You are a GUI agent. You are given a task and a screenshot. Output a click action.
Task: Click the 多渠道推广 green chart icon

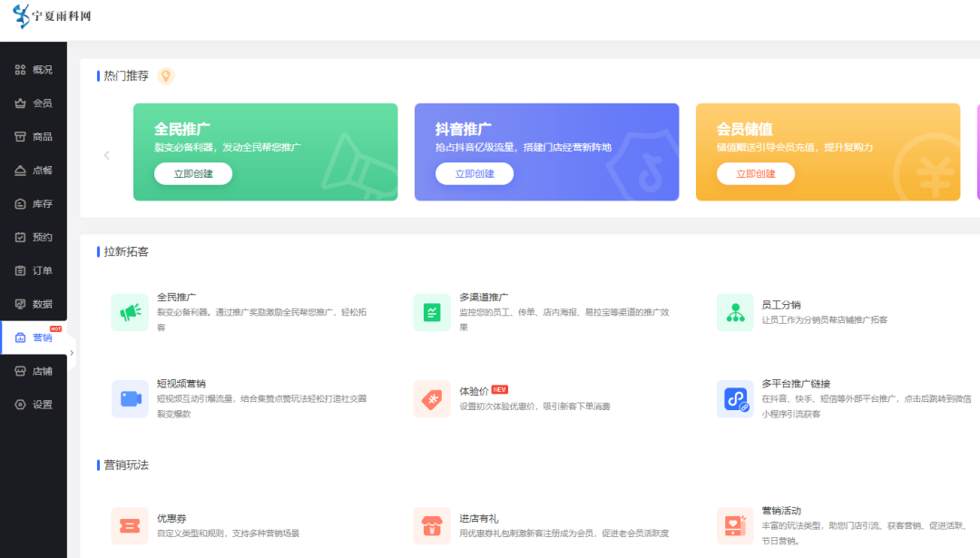tap(432, 312)
